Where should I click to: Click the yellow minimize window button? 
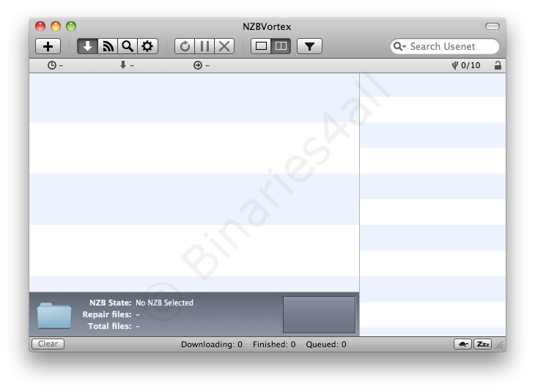(x=56, y=26)
